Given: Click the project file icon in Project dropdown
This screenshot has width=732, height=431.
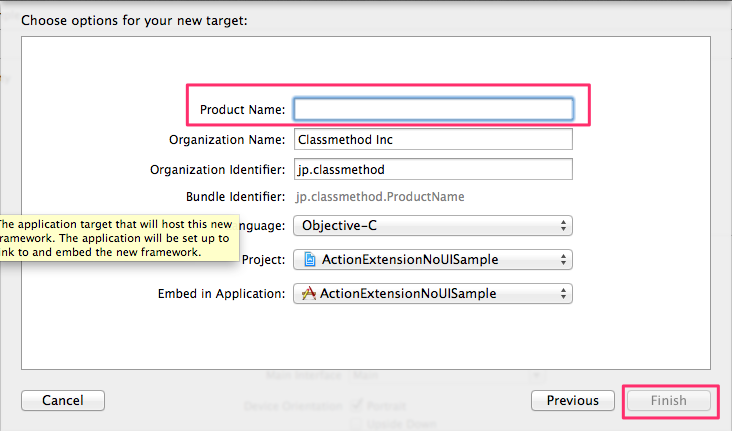Looking at the screenshot, I should coord(309,260).
